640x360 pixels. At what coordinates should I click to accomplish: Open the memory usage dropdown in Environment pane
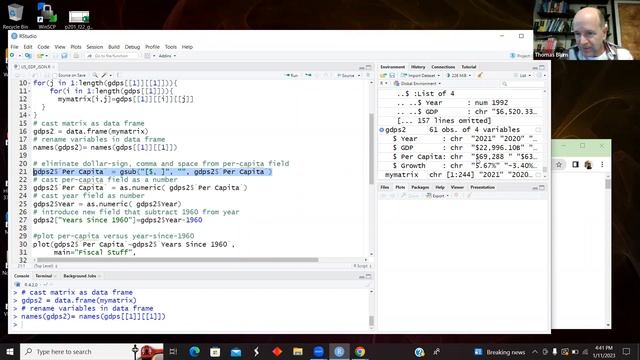(459, 76)
